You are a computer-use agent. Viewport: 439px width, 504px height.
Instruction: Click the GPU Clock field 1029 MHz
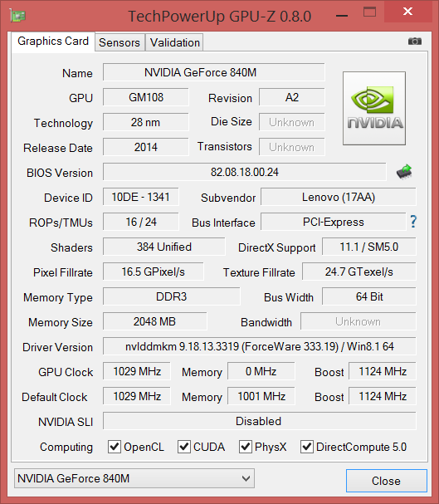(137, 371)
